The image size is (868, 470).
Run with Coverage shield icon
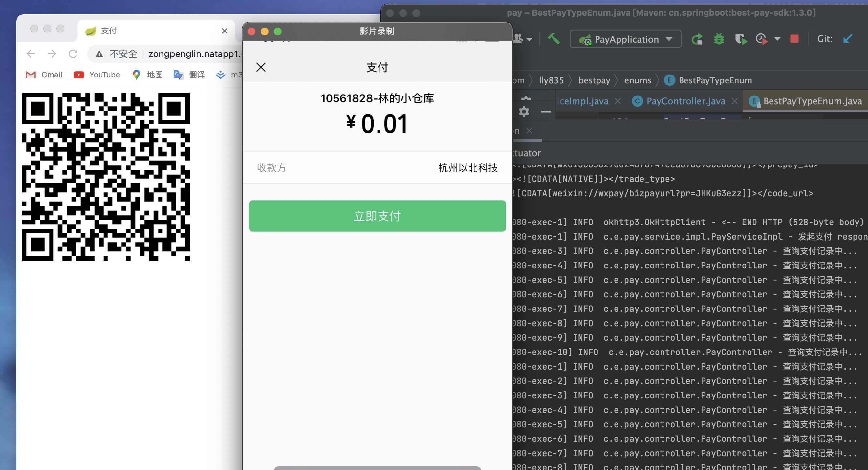click(x=740, y=39)
